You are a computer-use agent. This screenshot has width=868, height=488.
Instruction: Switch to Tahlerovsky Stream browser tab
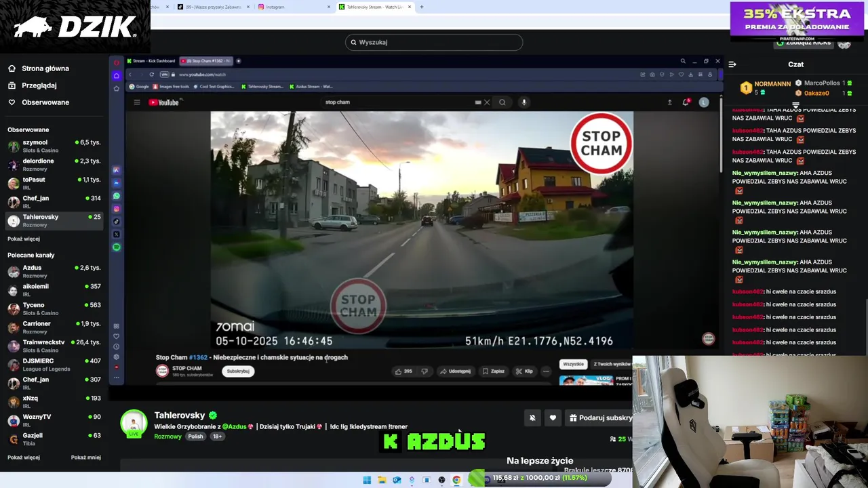375,7
